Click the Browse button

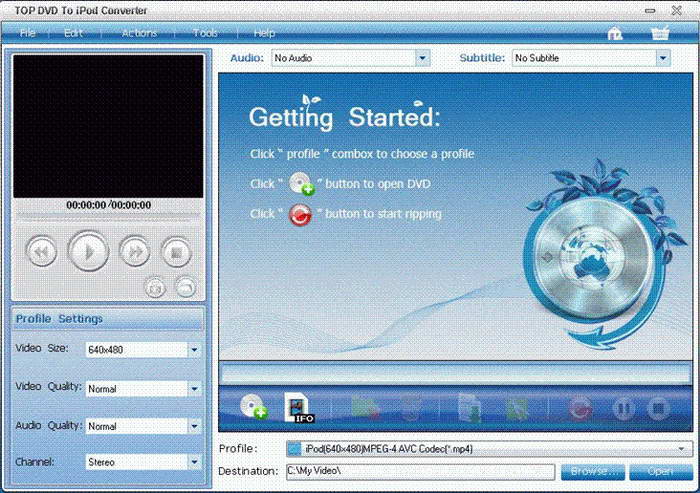592,472
